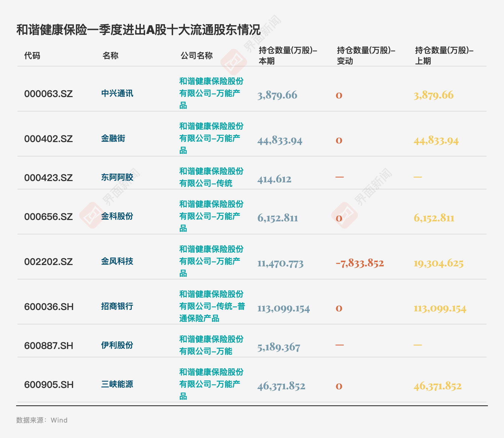Click previous holding 6,152.811 in yellow
Screen dimensions: 504x438
pos(434,218)
